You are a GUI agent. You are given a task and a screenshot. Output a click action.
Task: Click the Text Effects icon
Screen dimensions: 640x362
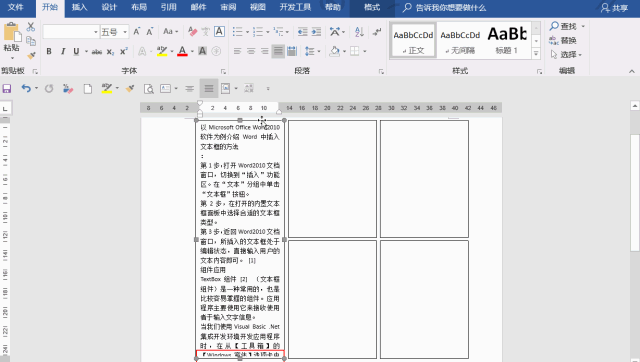click(142, 51)
